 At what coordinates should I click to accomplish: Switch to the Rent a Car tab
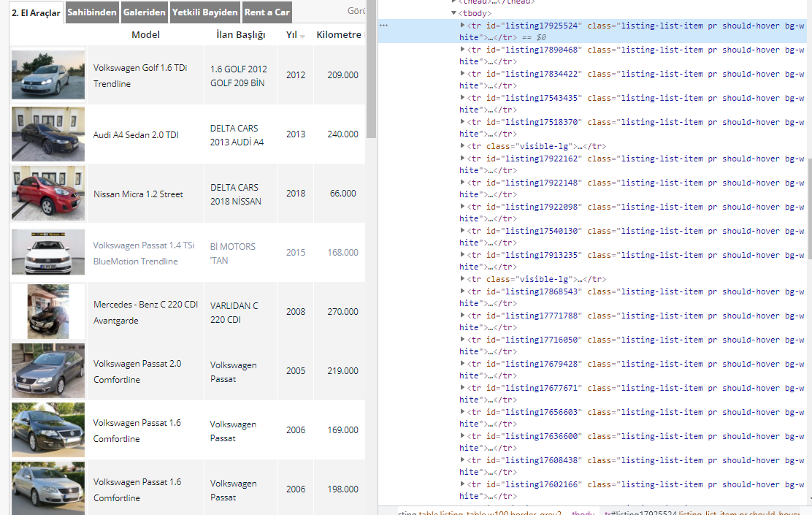(267, 12)
